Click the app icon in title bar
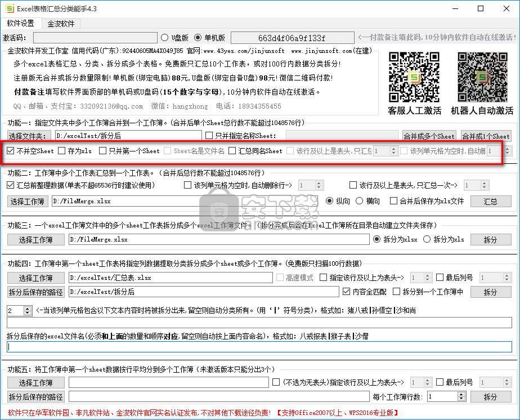This screenshot has height=420, width=520. click(10, 9)
